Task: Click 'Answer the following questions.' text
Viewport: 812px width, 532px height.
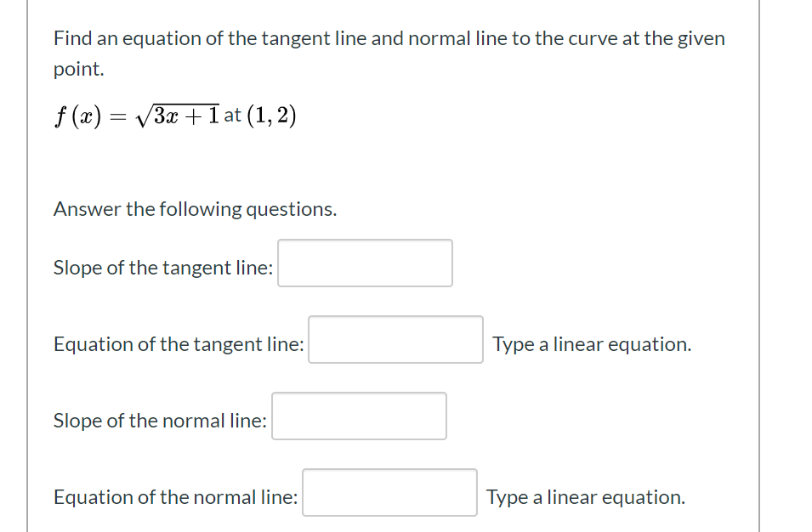Action: (195, 208)
